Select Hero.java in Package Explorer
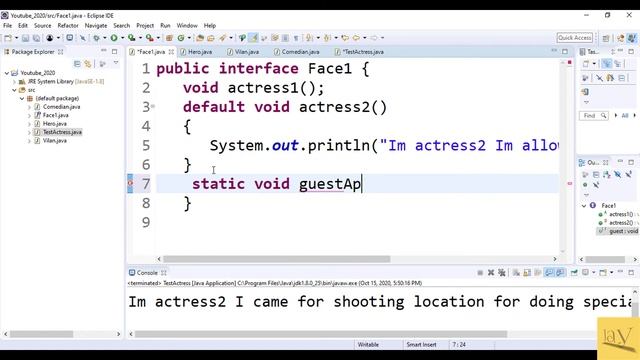 pos(55,124)
